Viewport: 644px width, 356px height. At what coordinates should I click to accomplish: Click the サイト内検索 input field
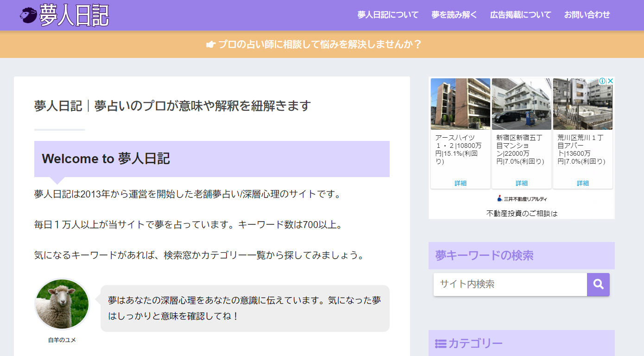pyautogui.click(x=510, y=284)
